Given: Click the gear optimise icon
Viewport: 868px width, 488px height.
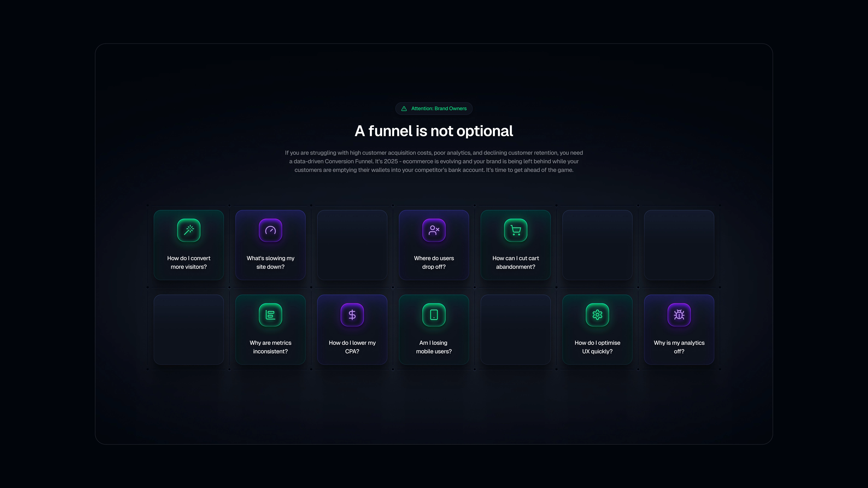Looking at the screenshot, I should [597, 315].
